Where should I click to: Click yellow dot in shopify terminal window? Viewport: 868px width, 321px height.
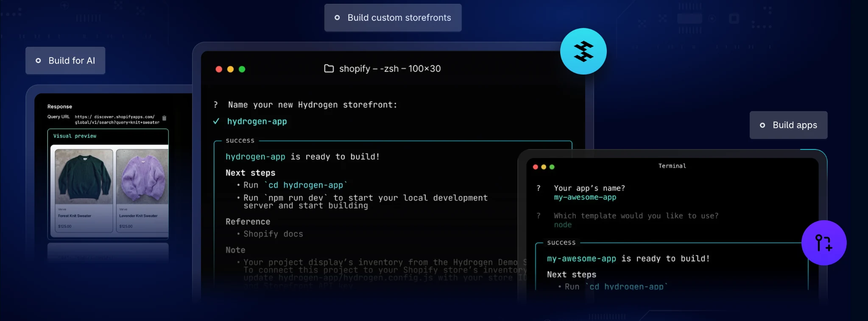click(x=230, y=69)
